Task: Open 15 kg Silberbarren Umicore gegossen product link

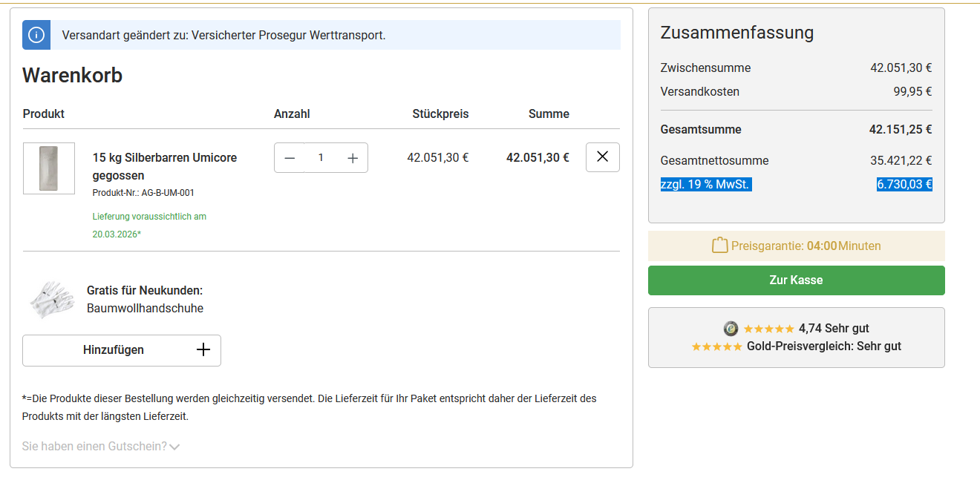Action: 165,167
